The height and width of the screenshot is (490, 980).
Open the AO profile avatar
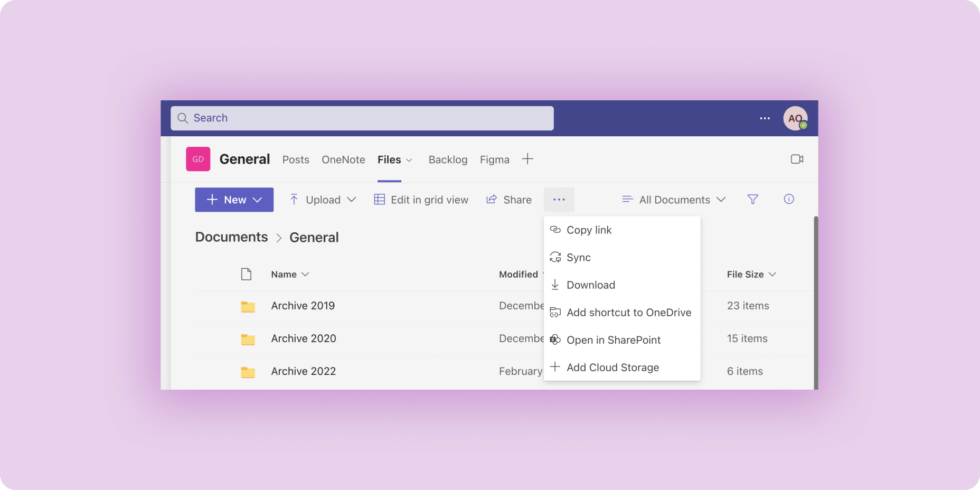coord(795,118)
